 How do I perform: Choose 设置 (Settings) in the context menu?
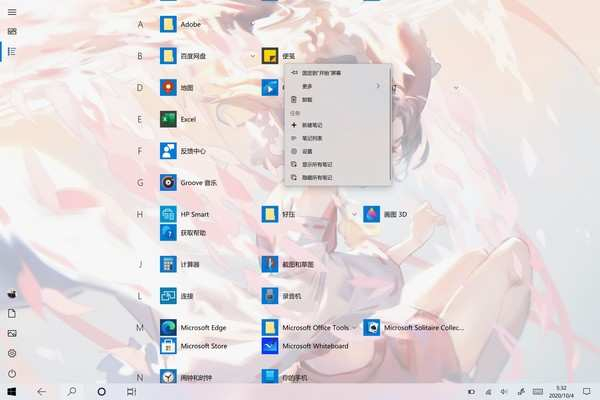coord(338,151)
